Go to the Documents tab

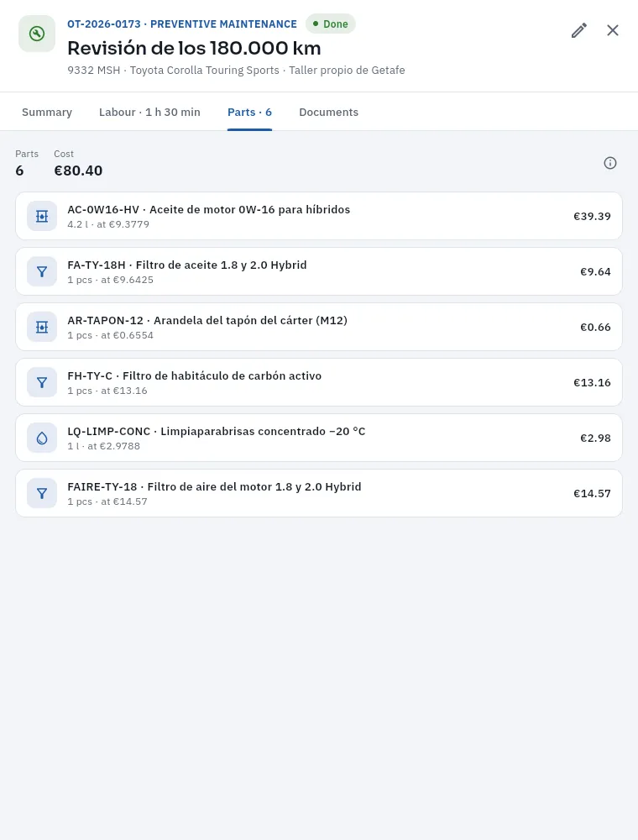pyautogui.click(x=328, y=112)
